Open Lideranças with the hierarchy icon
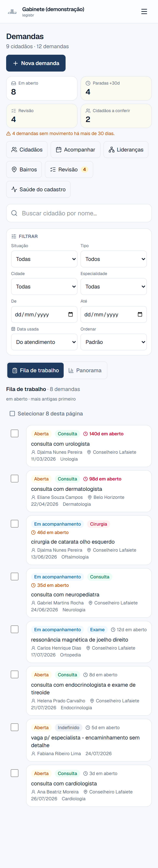Image resolution: width=158 pixels, height=868 pixels. [x=126, y=150]
